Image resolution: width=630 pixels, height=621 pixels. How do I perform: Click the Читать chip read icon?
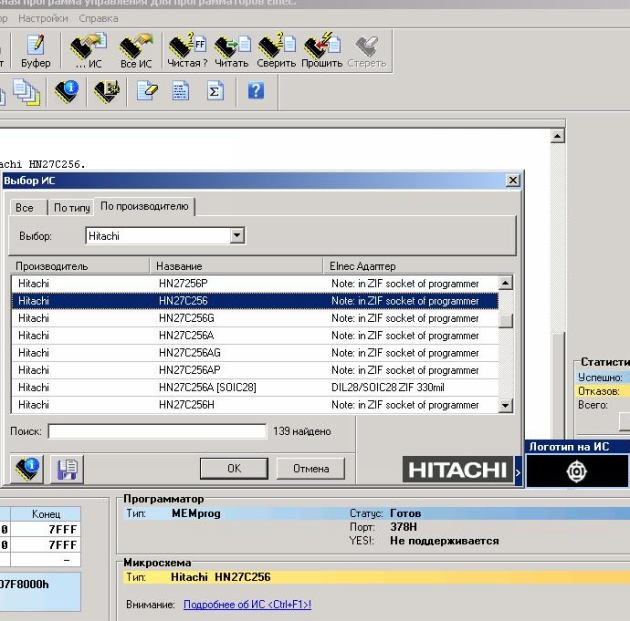click(230, 50)
